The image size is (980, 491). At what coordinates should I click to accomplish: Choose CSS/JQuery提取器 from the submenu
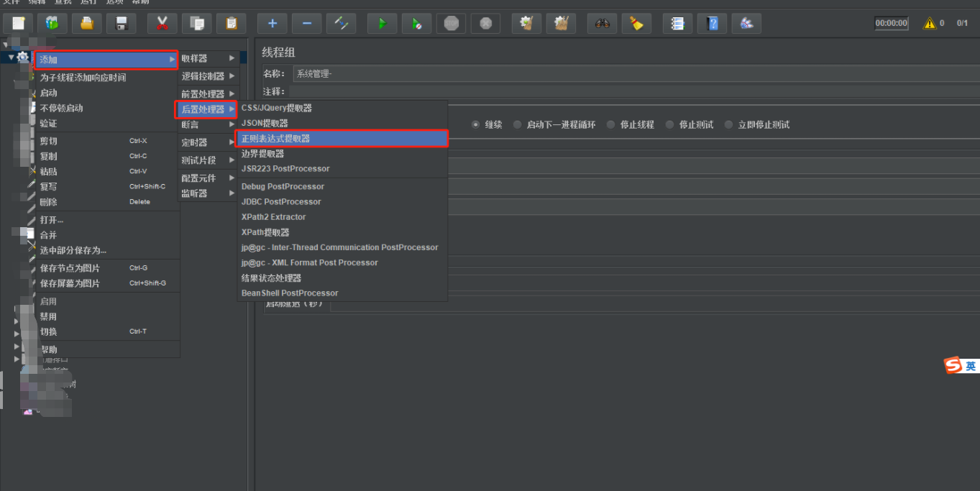(343, 108)
